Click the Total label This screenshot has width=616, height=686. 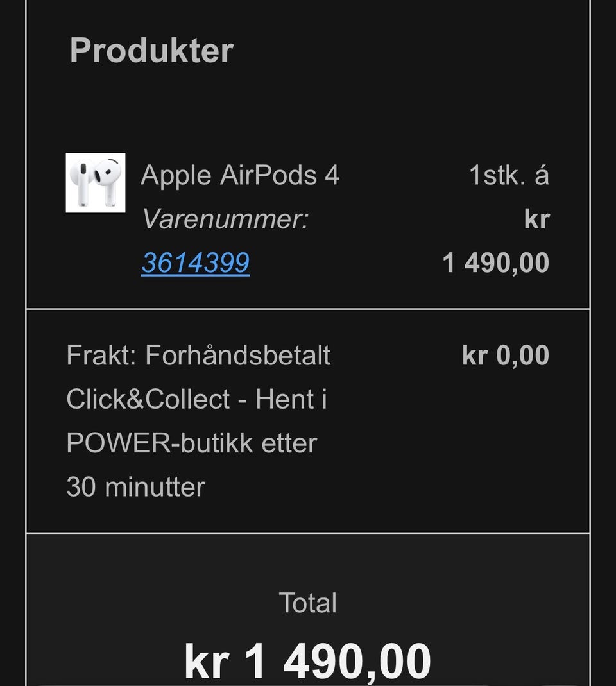[308, 603]
